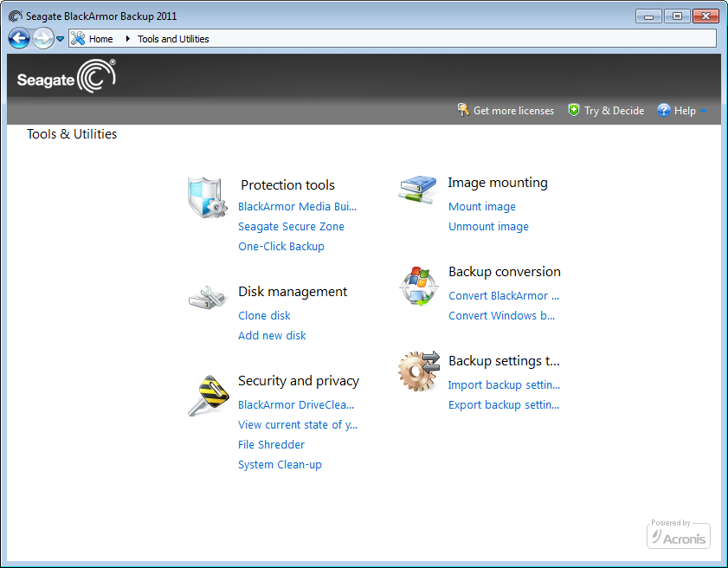Image resolution: width=728 pixels, height=568 pixels.
Task: Select the Image mounting heading
Action: coord(497,183)
